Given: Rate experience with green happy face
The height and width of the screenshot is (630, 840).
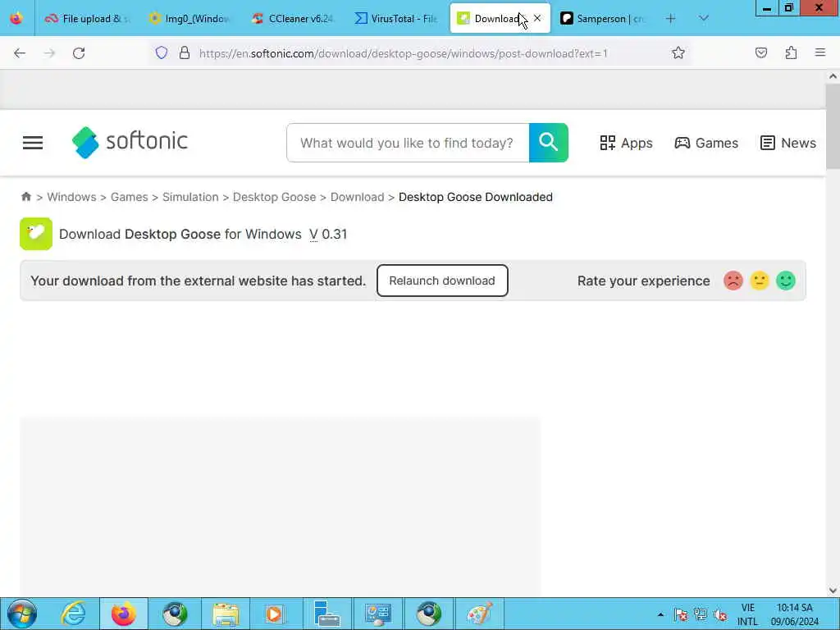Looking at the screenshot, I should (x=786, y=281).
